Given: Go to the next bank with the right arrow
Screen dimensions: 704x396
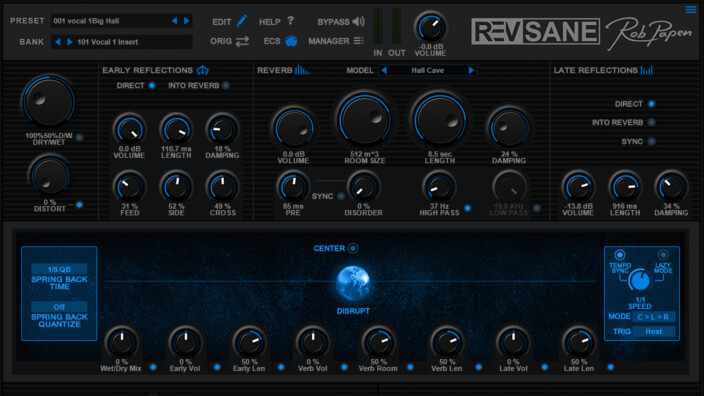Looking at the screenshot, I should (69, 42).
